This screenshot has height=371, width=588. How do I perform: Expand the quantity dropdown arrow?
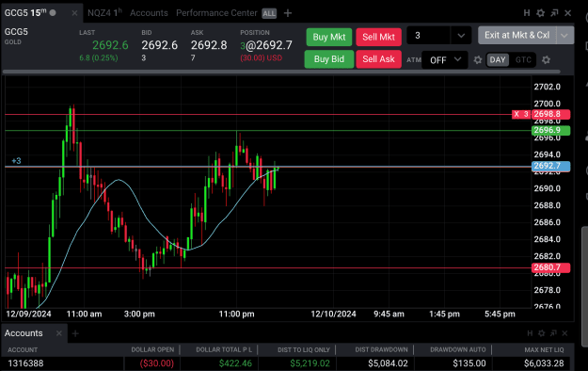pos(461,36)
